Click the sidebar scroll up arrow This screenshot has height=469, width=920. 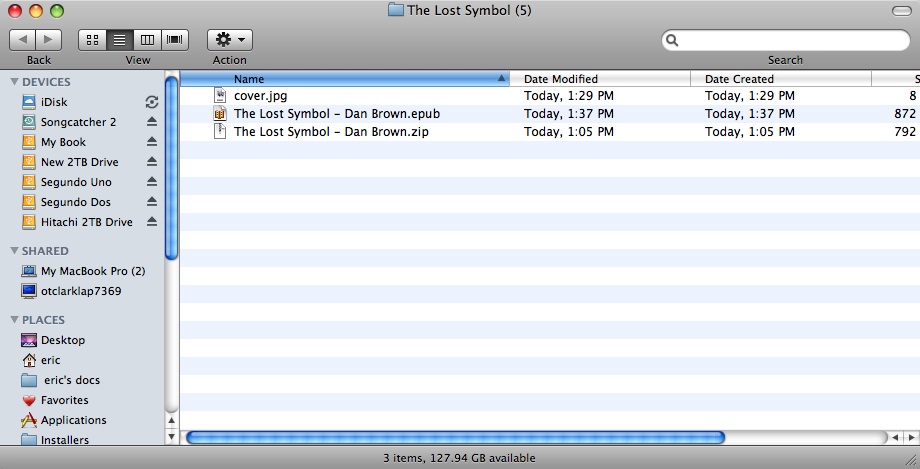click(171, 420)
